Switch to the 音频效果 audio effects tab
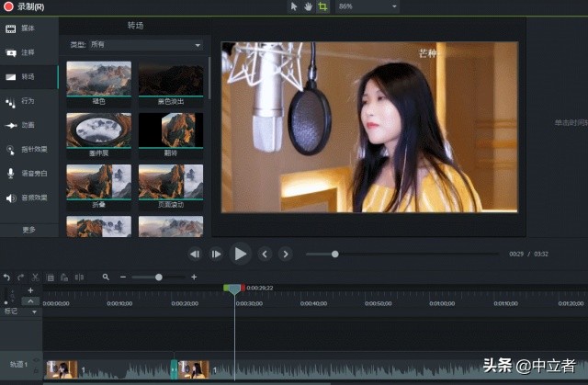The image size is (588, 385). (28, 198)
